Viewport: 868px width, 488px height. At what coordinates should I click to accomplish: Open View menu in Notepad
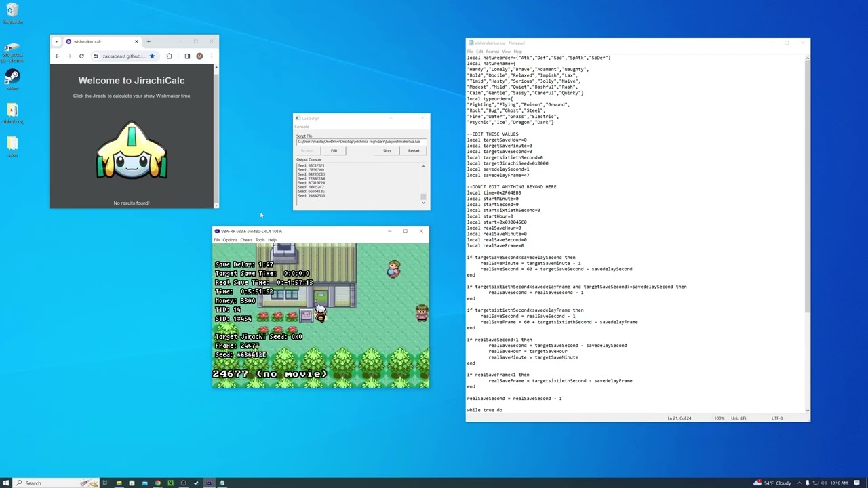pos(507,52)
